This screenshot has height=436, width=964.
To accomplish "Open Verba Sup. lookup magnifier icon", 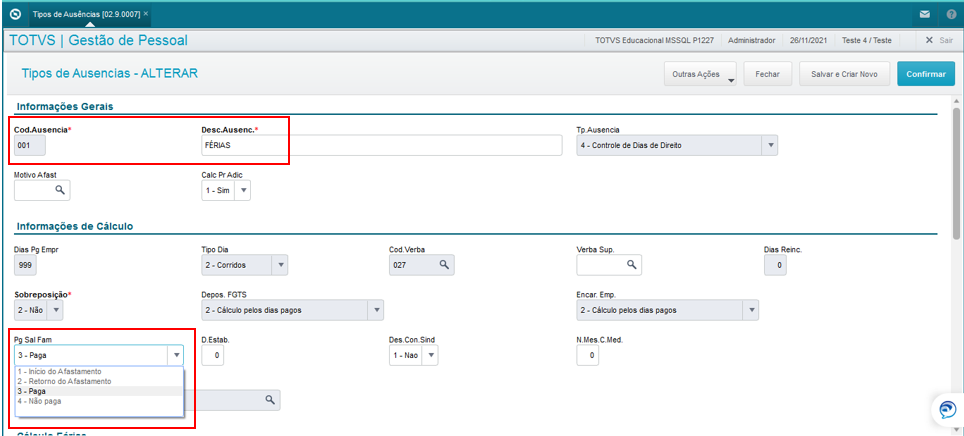I will click(x=630, y=264).
